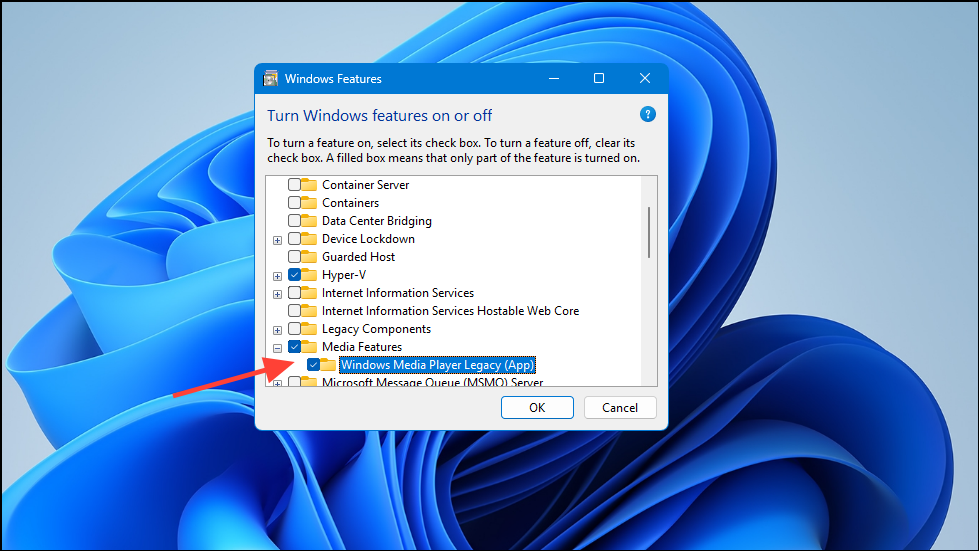This screenshot has height=551, width=979.
Task: Click the features list vertical scrollbar thumb
Action: 649,232
